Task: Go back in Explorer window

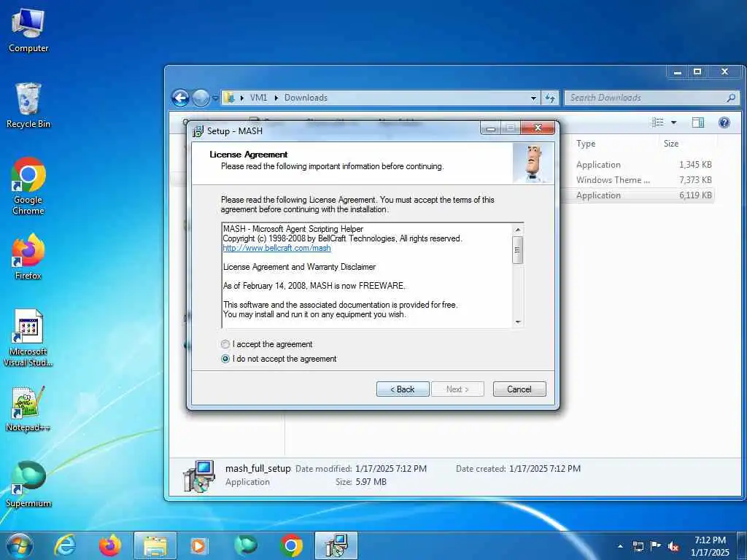Action: (181, 98)
